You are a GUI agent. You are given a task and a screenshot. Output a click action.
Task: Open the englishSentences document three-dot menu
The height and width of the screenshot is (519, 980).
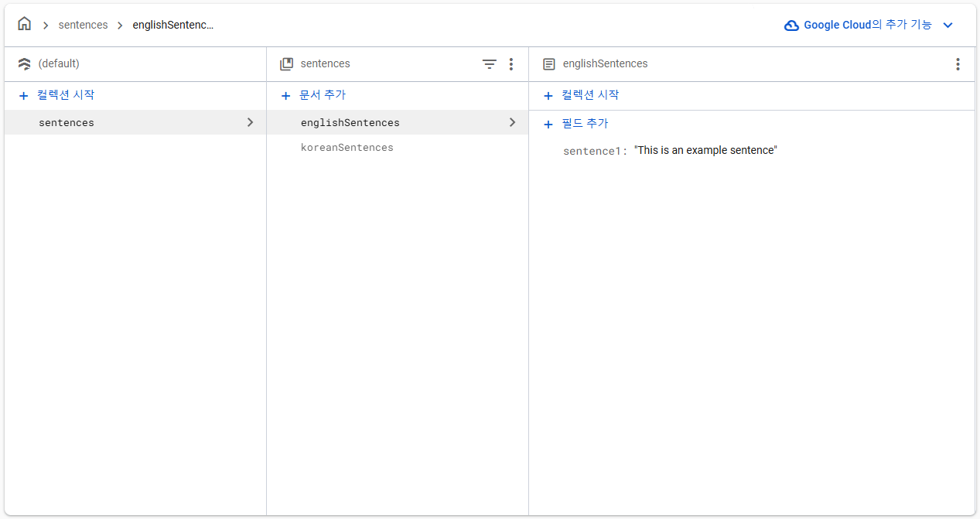[x=958, y=64]
